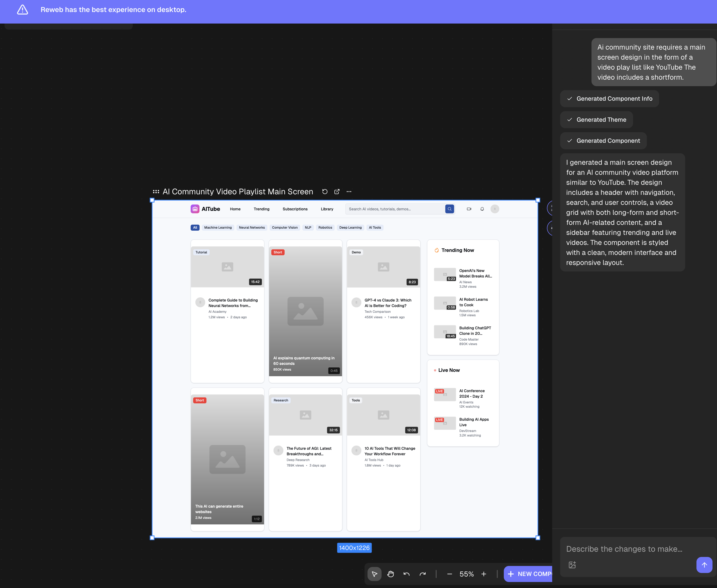Viewport: 717px width, 588px height.
Task: Open component in new window icon
Action: click(x=337, y=192)
